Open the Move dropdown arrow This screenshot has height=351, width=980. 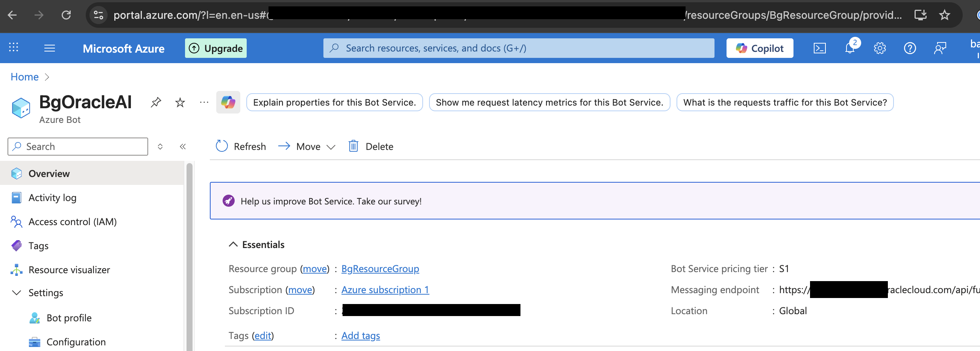pyautogui.click(x=331, y=147)
